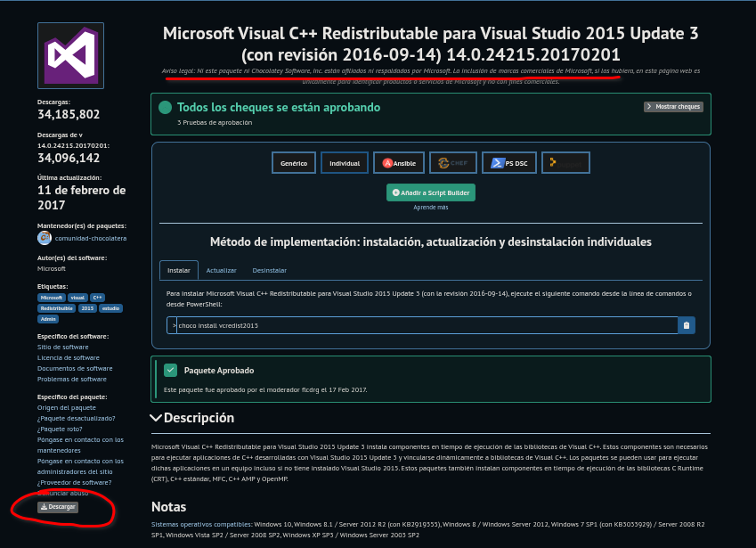Image resolution: width=756 pixels, height=548 pixels.
Task: Switch to the Actualizar tab
Action: [221, 270]
